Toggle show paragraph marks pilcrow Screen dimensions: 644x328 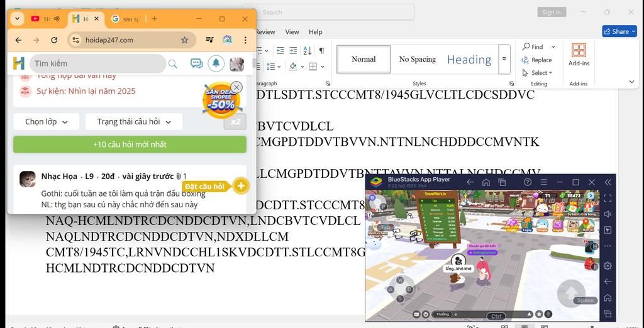321,50
